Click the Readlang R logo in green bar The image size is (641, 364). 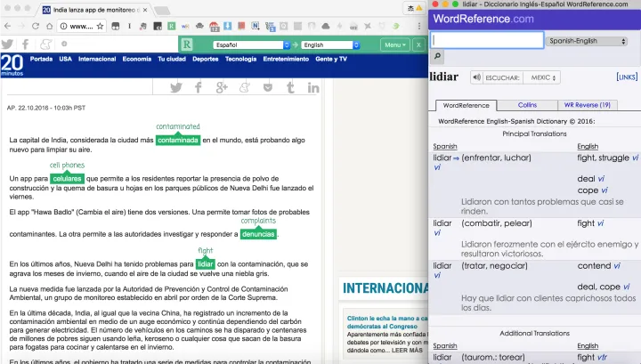coord(187,44)
